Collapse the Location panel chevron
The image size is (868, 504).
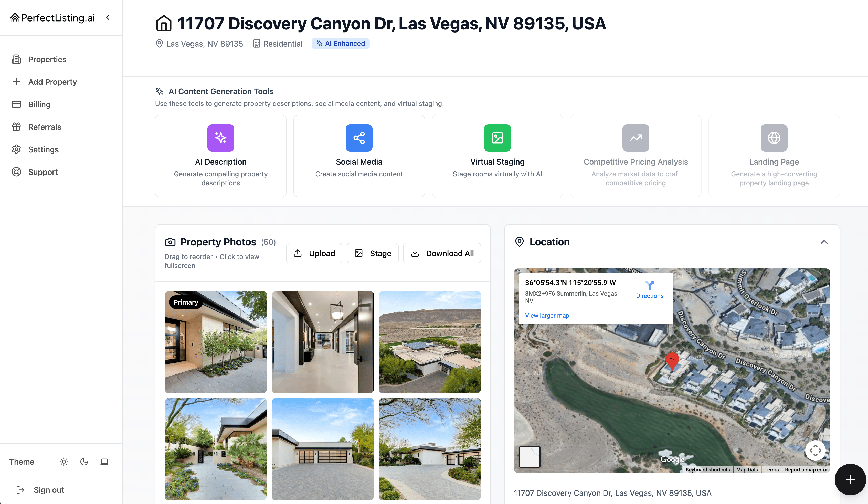[x=824, y=242]
